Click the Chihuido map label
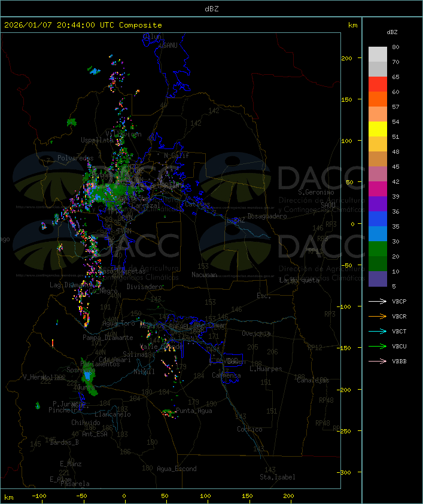The width and height of the screenshot is (423, 504). point(86,423)
